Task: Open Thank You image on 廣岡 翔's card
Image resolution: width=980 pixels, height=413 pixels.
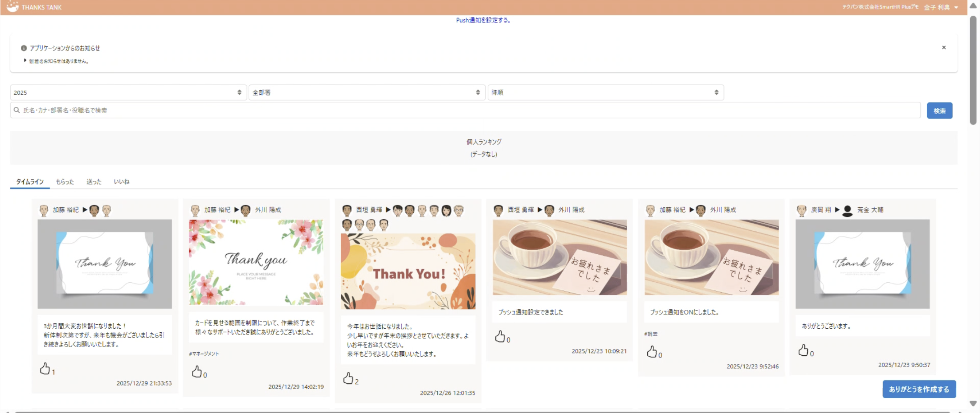Action: pos(863,264)
